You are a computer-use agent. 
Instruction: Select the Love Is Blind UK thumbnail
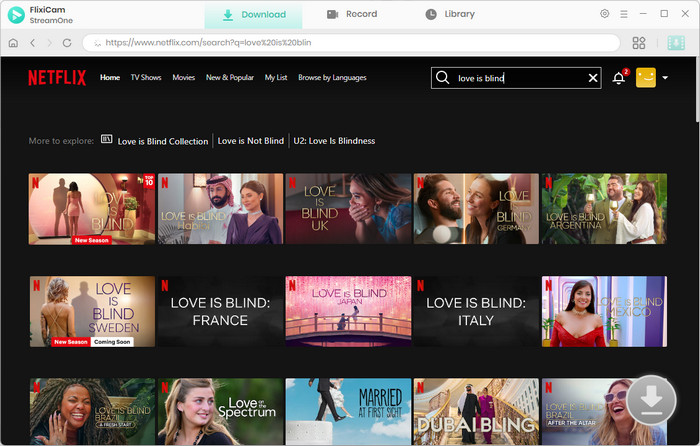[348, 209]
